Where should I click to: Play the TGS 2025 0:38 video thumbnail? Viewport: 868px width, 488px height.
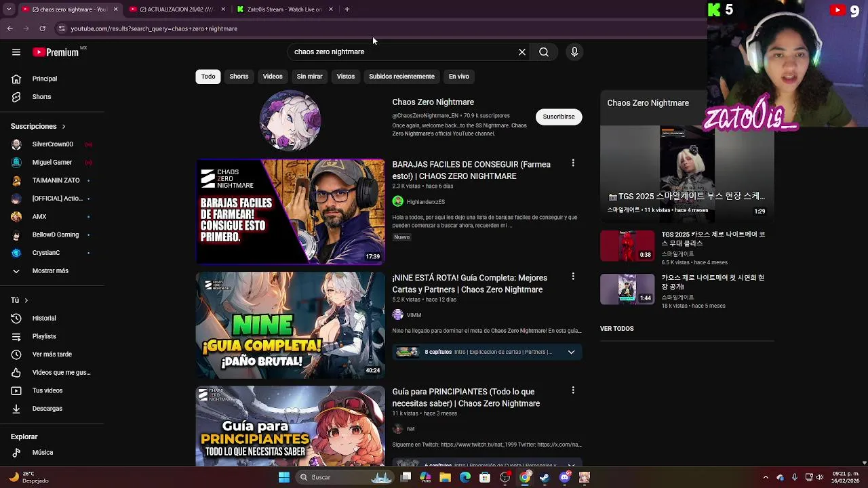[627, 245]
